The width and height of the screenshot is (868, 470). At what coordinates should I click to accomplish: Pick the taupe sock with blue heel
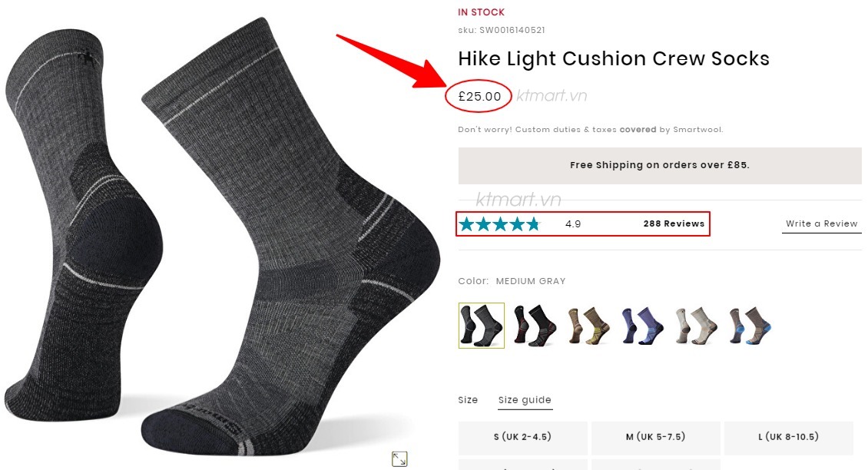pyautogui.click(x=749, y=325)
